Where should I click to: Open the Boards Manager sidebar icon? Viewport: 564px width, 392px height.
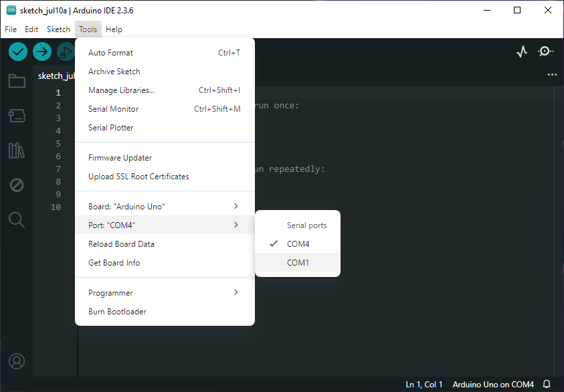click(x=17, y=116)
